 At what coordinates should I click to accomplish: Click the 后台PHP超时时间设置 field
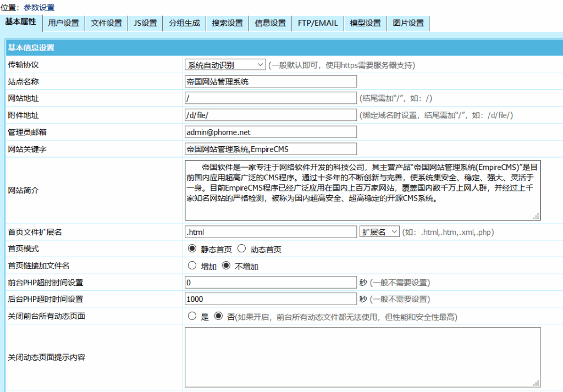271,299
